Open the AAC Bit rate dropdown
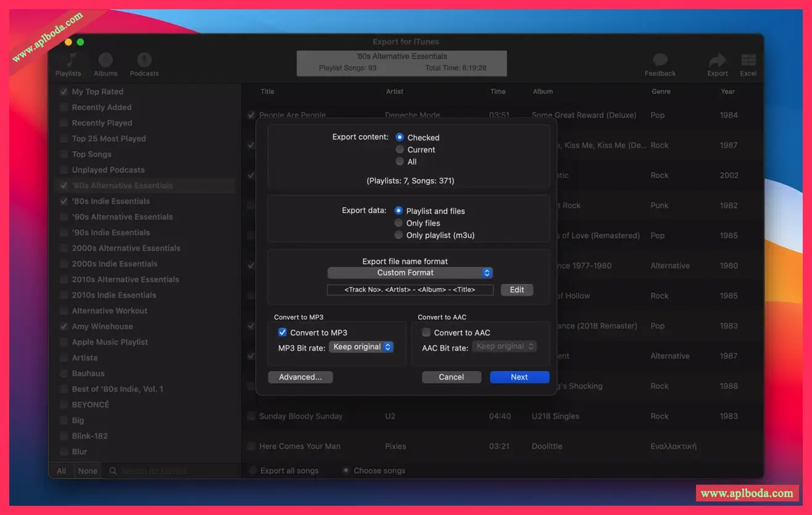 point(505,347)
